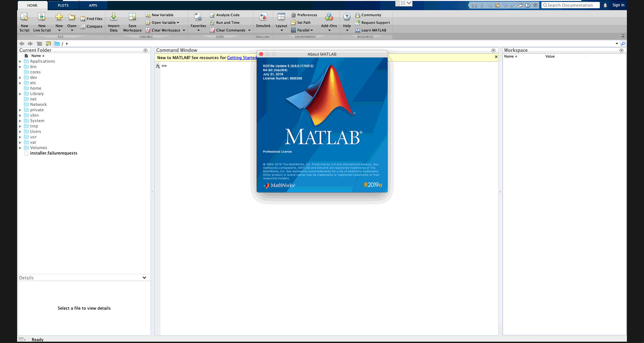Click Import Data
The width and height of the screenshot is (644, 343).
tap(114, 22)
